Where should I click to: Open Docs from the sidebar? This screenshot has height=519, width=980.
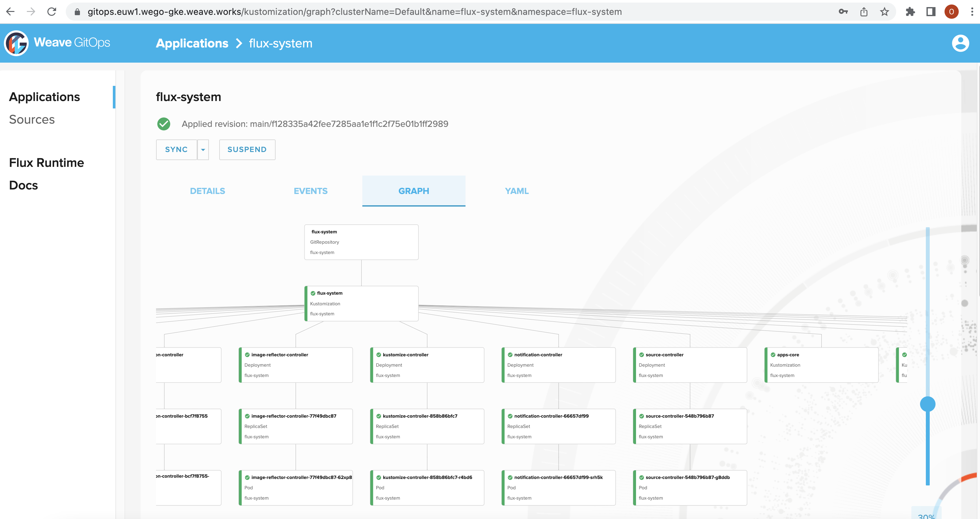tap(23, 185)
